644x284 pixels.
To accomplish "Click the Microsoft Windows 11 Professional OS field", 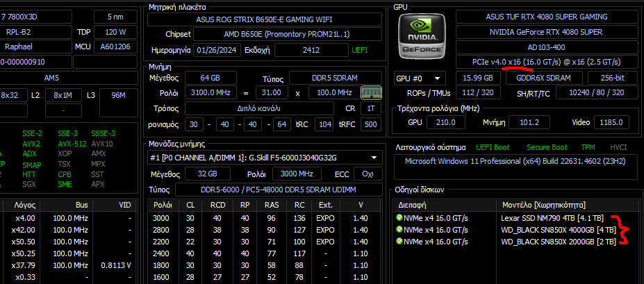I will pyautogui.click(x=515, y=167).
